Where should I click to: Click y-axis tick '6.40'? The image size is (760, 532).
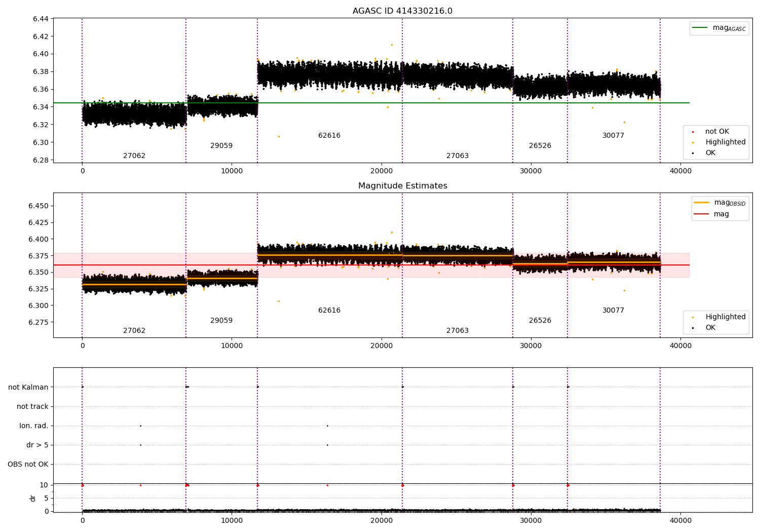pos(41,54)
